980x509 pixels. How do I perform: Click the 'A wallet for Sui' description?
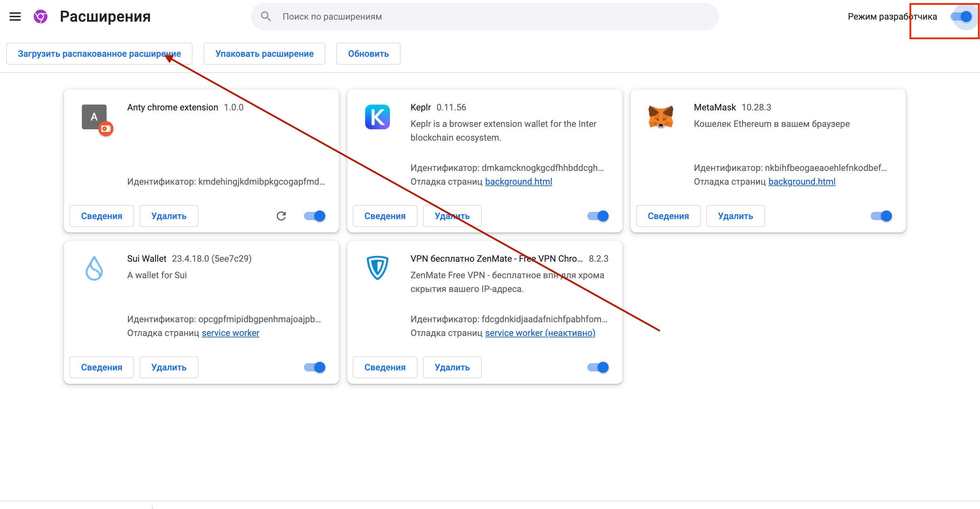[x=157, y=275]
